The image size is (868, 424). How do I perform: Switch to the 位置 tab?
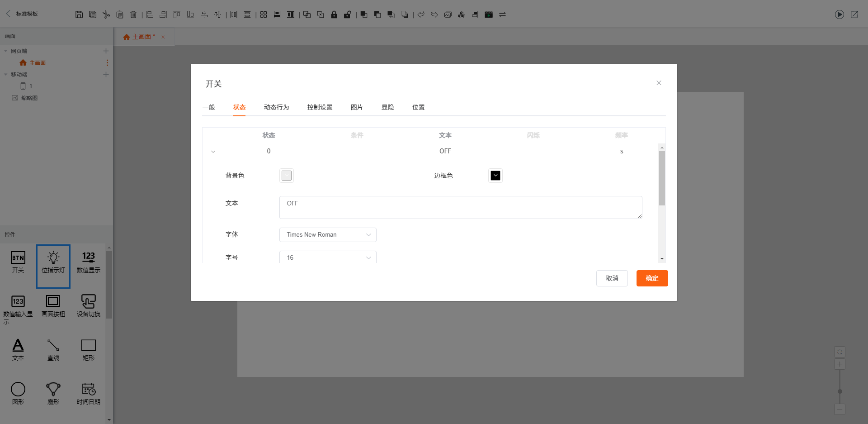[x=418, y=107]
